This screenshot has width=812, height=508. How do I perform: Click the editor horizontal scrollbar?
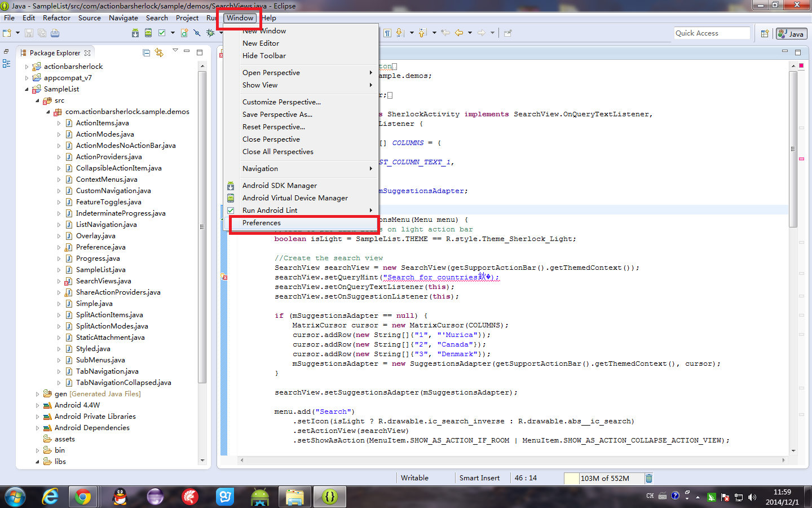click(512, 460)
